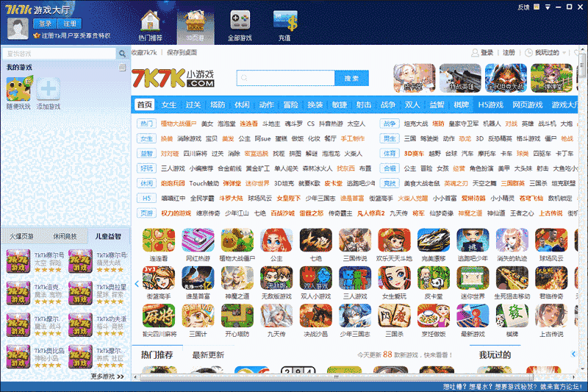The width and height of the screenshot is (588, 392).
Task: Open the 网红热游 game icon
Action: click(198, 240)
